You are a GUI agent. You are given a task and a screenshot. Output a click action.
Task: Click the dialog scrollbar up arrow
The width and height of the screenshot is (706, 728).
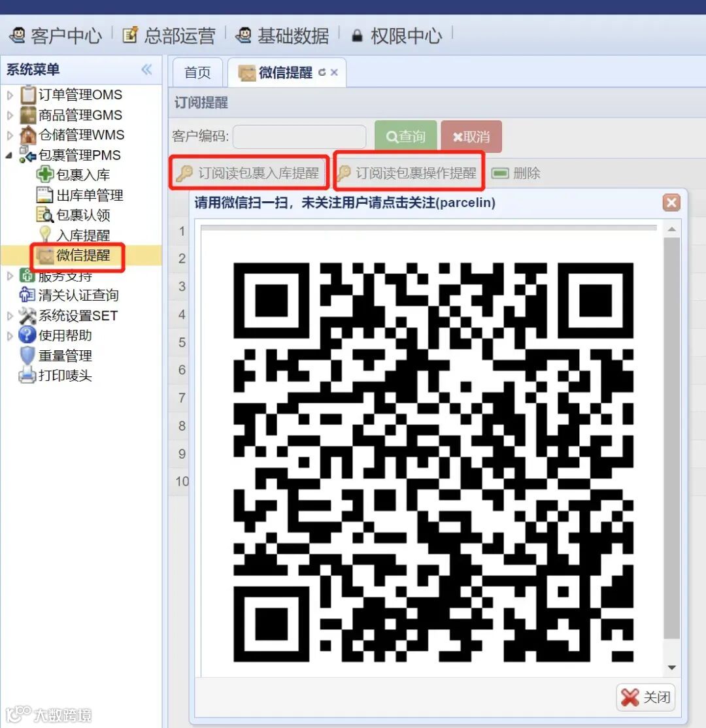(x=671, y=229)
